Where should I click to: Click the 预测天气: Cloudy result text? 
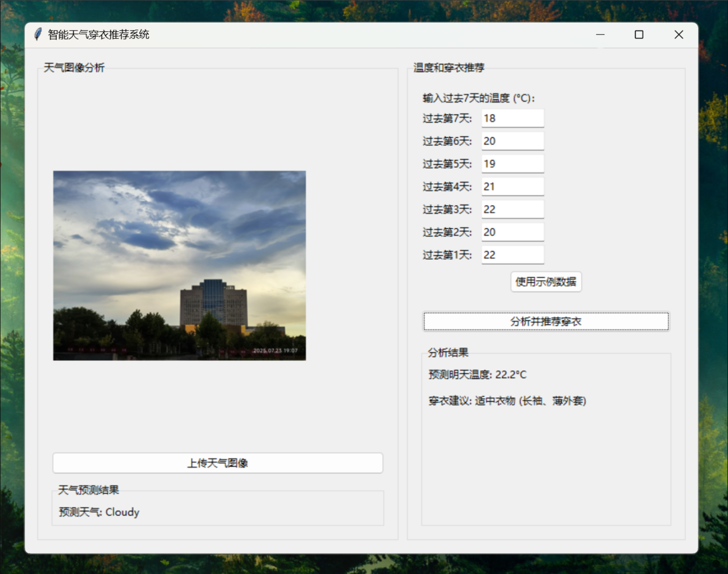click(98, 512)
